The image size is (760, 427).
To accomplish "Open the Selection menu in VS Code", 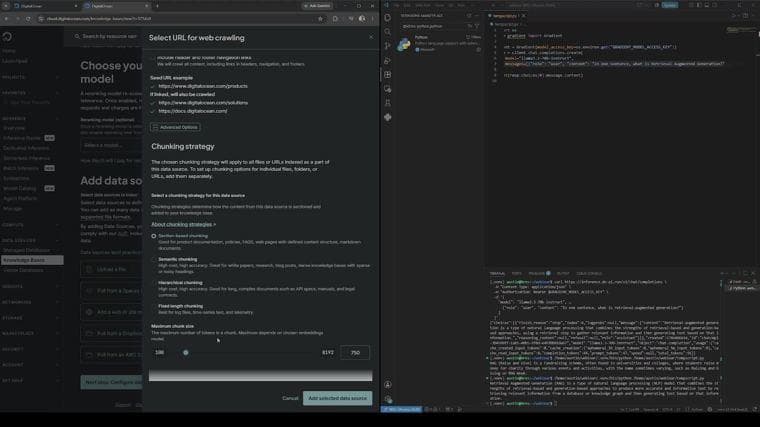I will 423,5.
